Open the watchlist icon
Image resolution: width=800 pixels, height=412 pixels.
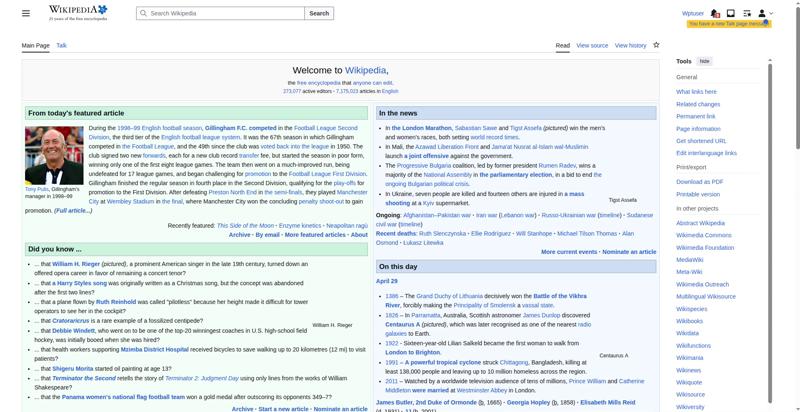coord(746,13)
